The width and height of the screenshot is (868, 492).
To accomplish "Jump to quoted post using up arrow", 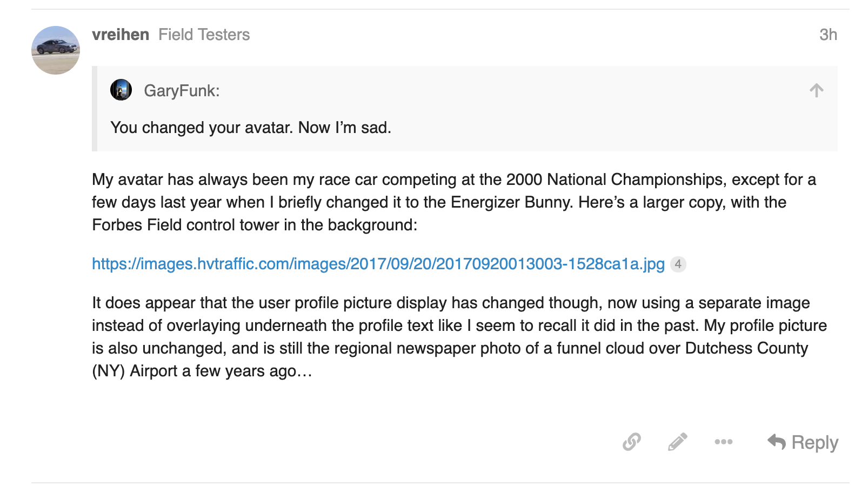I will click(x=816, y=90).
